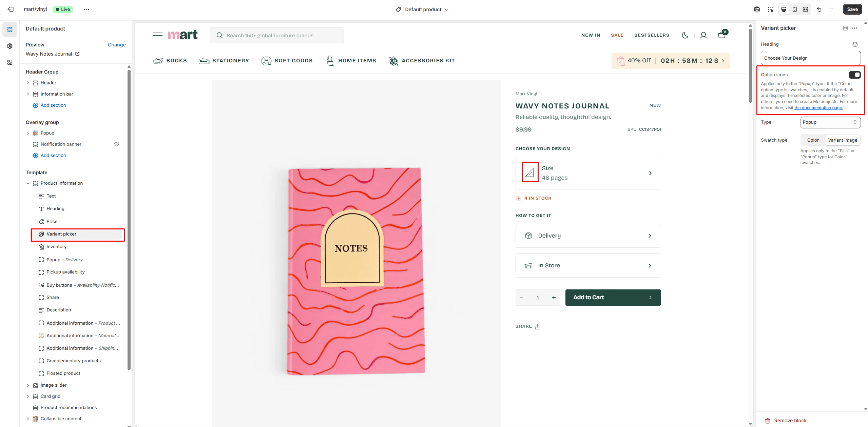Open the hamburger menu in storefront
Screen dimensions: 868x427
tap(157, 35)
